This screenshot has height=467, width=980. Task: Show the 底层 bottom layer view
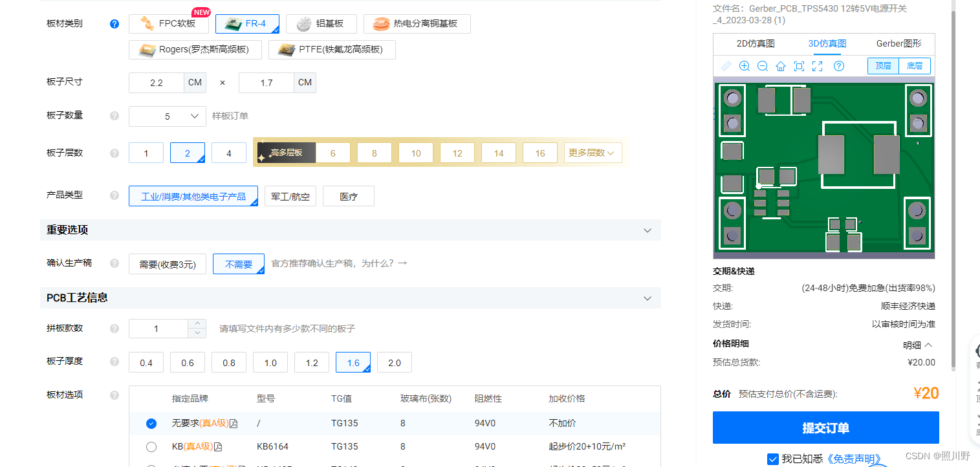click(x=915, y=66)
